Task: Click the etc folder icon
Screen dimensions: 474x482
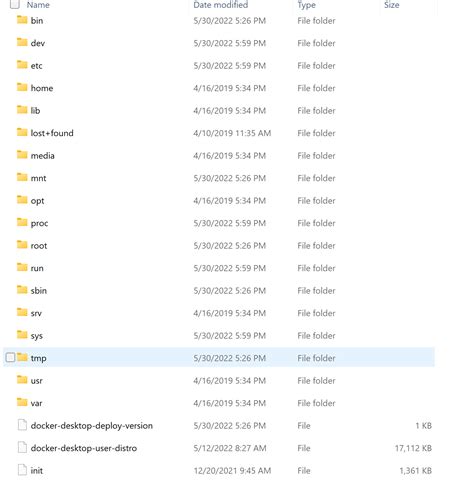Action: (x=22, y=65)
